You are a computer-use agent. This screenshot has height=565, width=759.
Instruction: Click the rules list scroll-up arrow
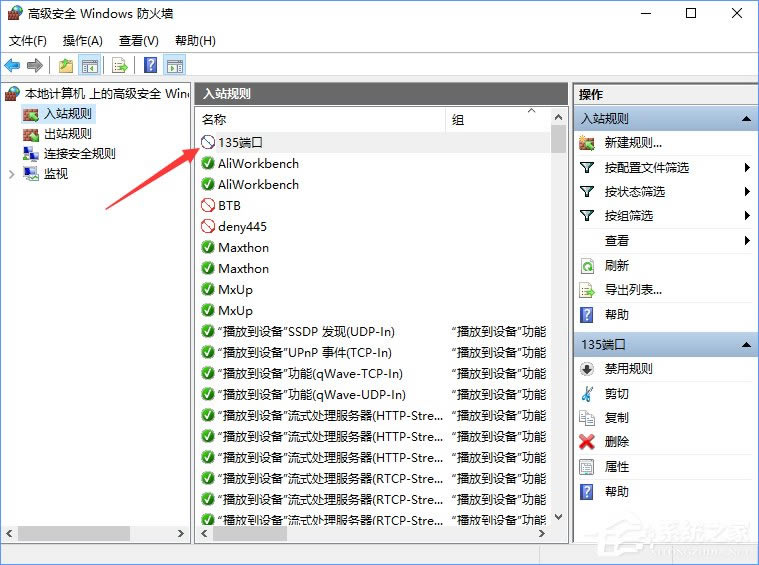(x=558, y=117)
